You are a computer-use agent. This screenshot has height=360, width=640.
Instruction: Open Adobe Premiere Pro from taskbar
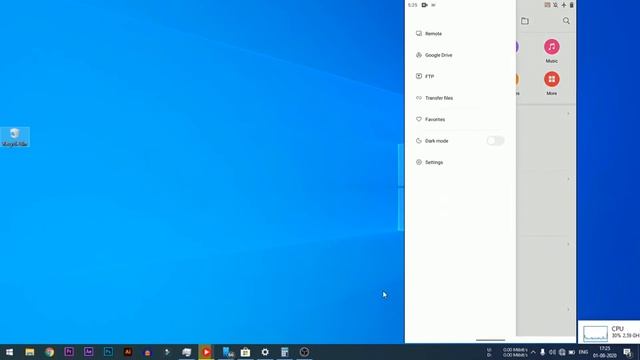click(x=69, y=352)
